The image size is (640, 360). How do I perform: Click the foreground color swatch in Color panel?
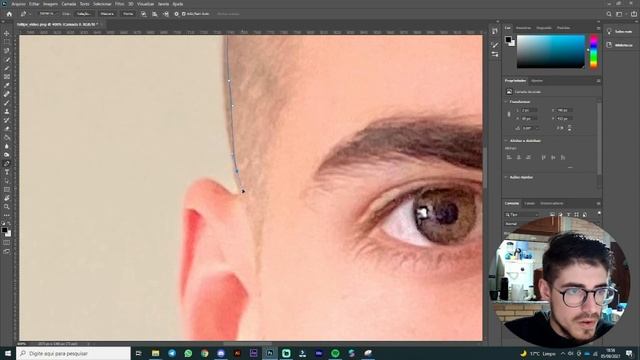[x=508, y=40]
